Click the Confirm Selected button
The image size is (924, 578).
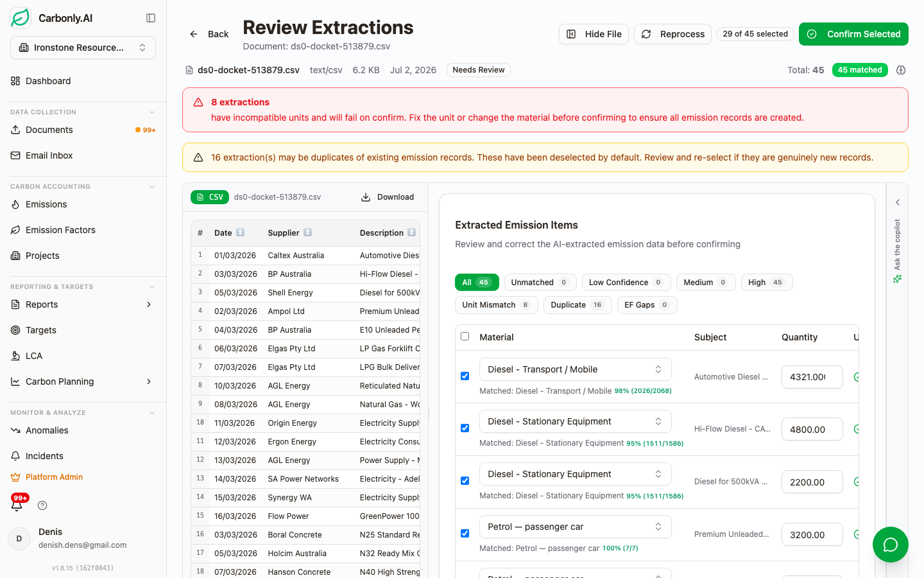coord(853,34)
